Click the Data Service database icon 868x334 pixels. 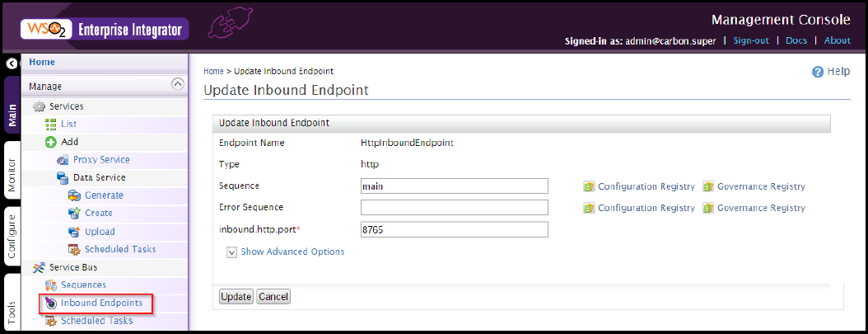(x=63, y=178)
